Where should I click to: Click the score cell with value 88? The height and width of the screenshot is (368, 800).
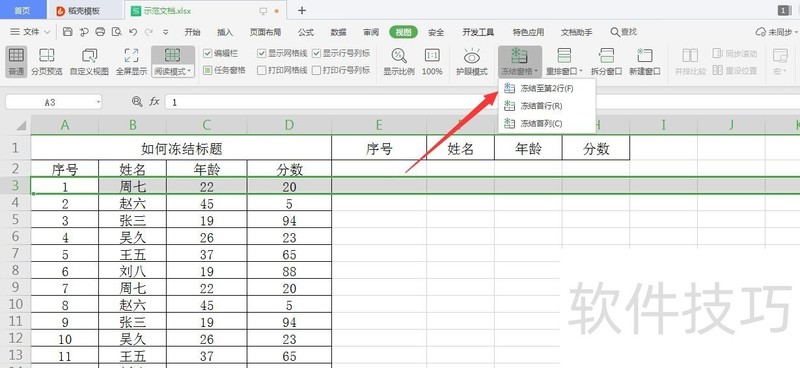tap(289, 271)
